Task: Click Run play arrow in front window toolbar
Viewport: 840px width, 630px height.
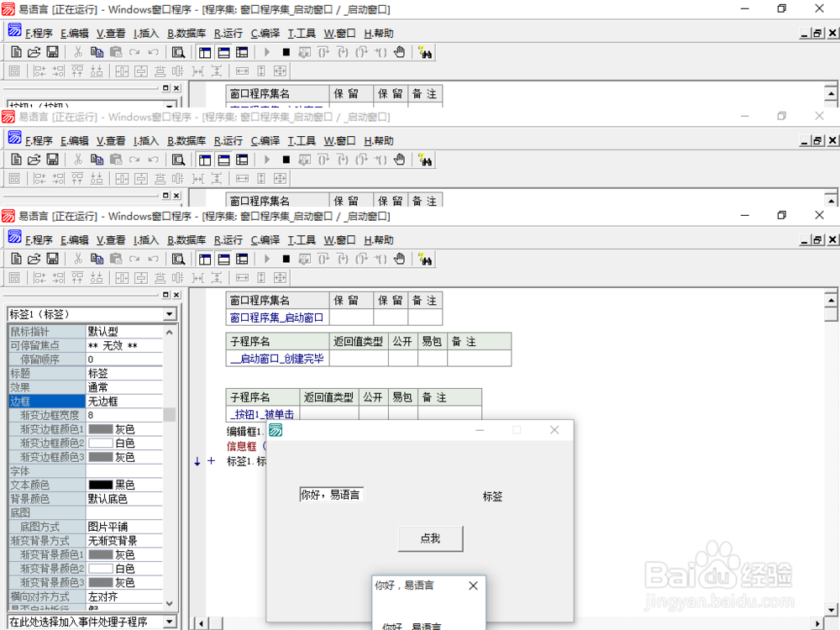Action: point(267,260)
